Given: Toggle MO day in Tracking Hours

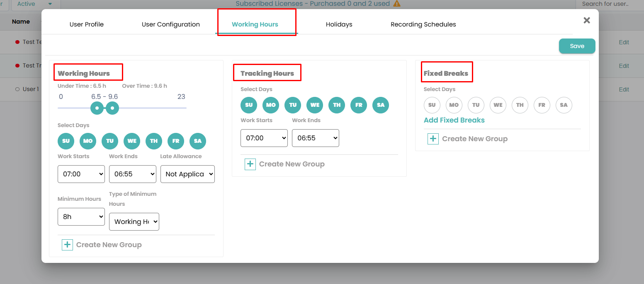Looking at the screenshot, I should click(x=271, y=105).
